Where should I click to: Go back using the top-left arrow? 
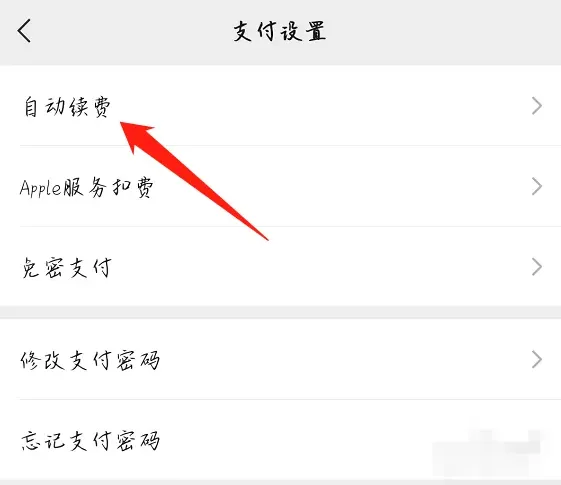[24, 31]
